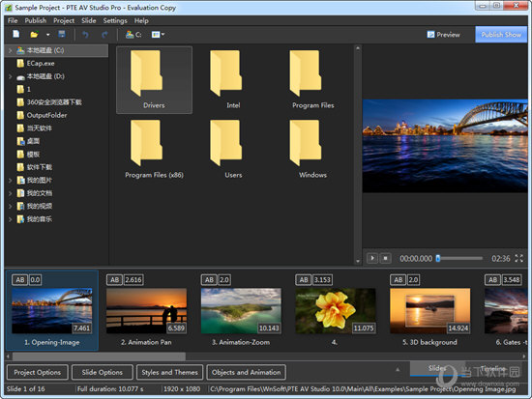Click the 7.461 duration on slide 1
The width and height of the screenshot is (532, 399).
(82, 328)
